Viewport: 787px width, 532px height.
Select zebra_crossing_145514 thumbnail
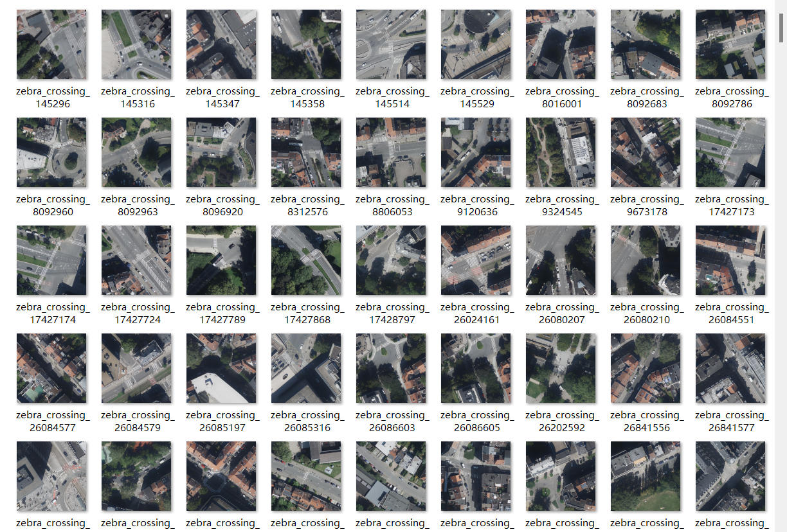point(391,44)
